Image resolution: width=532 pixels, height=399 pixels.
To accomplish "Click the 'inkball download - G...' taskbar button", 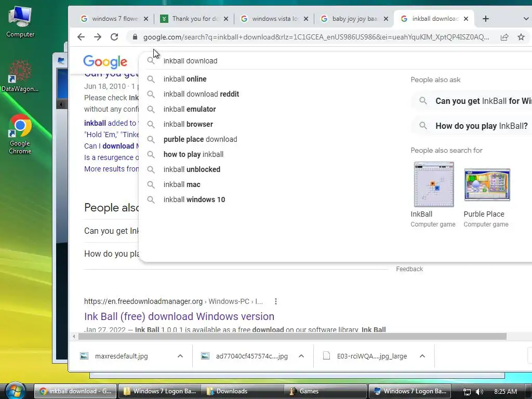I will tap(76, 391).
